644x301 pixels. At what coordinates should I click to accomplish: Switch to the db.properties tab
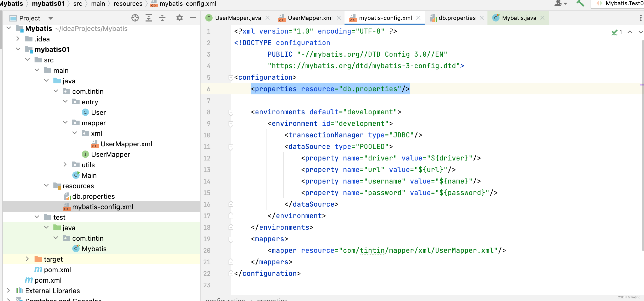(457, 18)
